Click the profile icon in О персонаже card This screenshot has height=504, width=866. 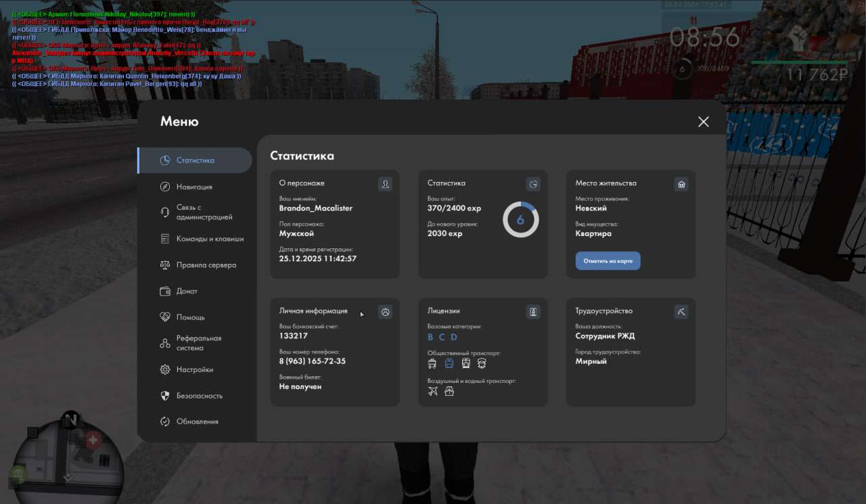pyautogui.click(x=385, y=184)
